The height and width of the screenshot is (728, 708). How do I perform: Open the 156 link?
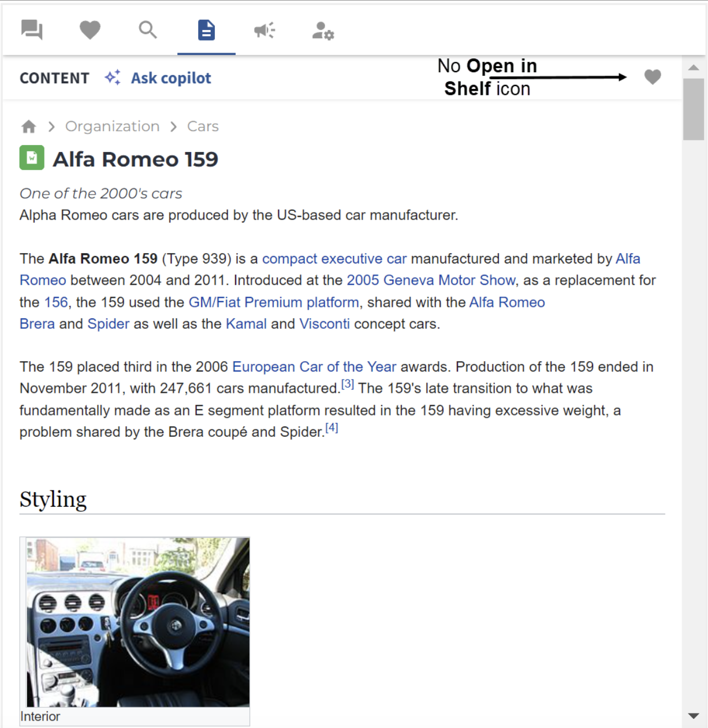tap(56, 302)
